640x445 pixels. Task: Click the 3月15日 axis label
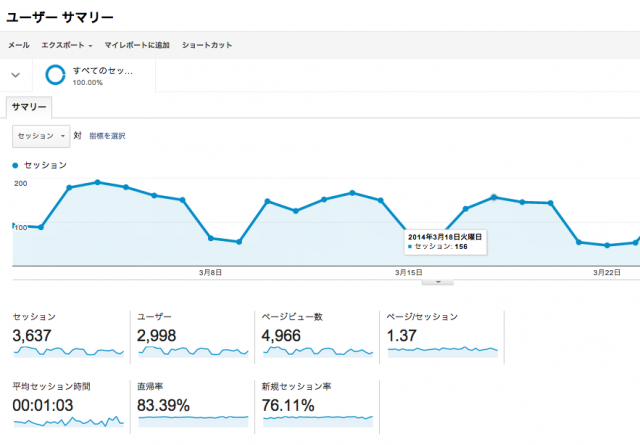[409, 272]
